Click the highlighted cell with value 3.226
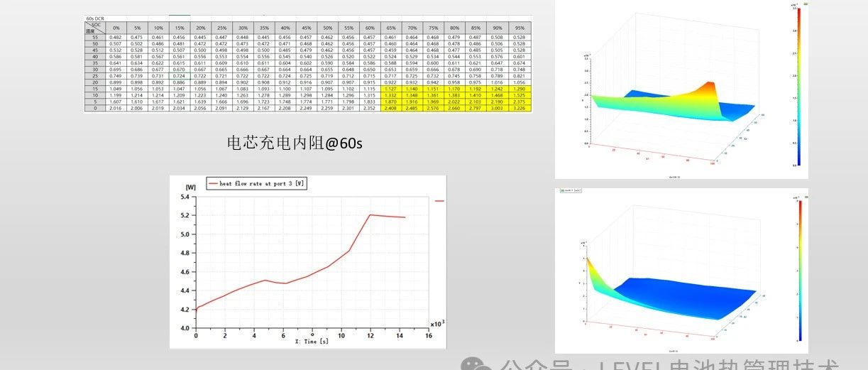This screenshot has width=868, height=370. (519, 109)
